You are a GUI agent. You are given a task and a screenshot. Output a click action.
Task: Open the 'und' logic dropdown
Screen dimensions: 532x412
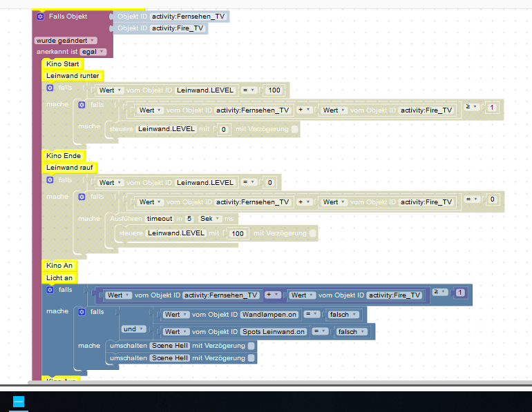(133, 329)
